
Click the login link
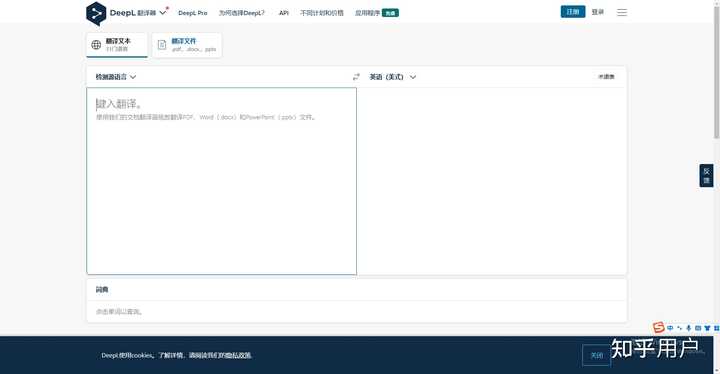click(597, 12)
